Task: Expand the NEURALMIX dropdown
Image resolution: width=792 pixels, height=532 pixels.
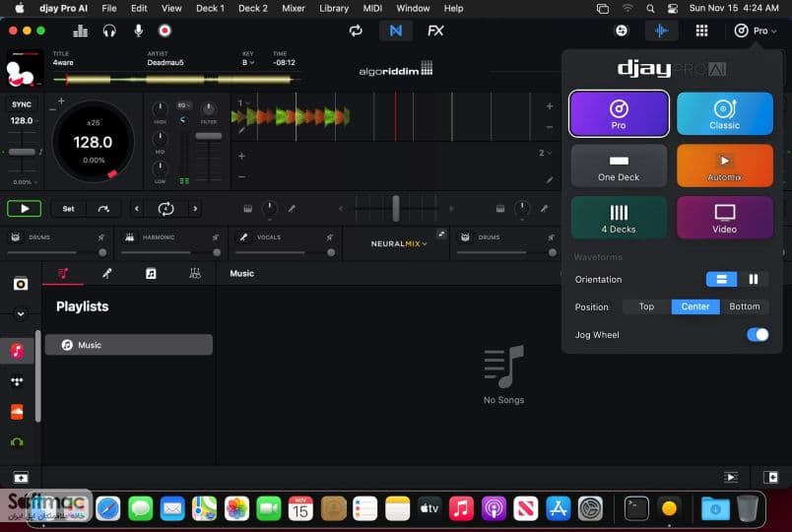Action: (x=399, y=243)
